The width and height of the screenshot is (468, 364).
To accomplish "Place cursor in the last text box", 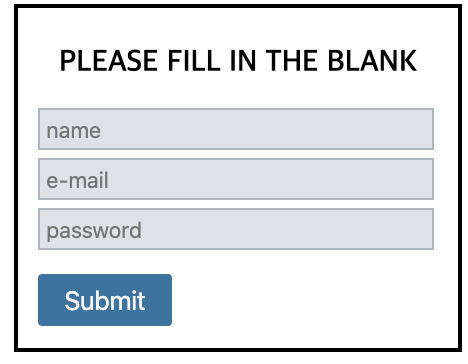I will pos(236,229).
